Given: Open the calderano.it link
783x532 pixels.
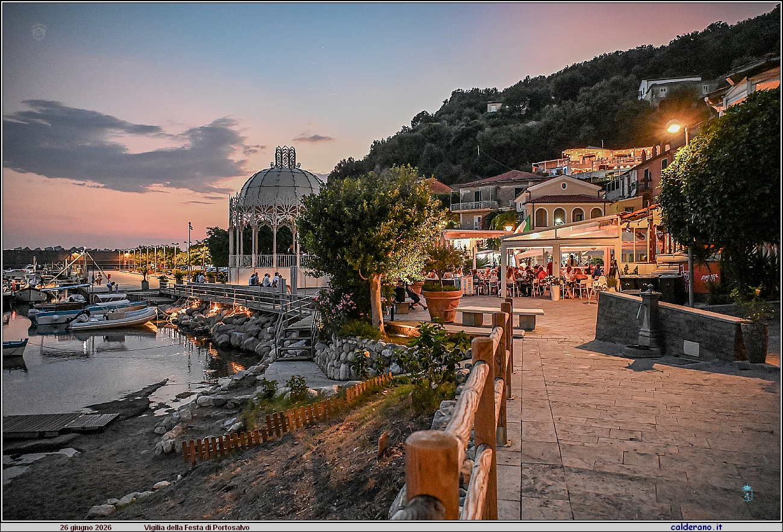Looking at the screenshot, I should (x=696, y=527).
